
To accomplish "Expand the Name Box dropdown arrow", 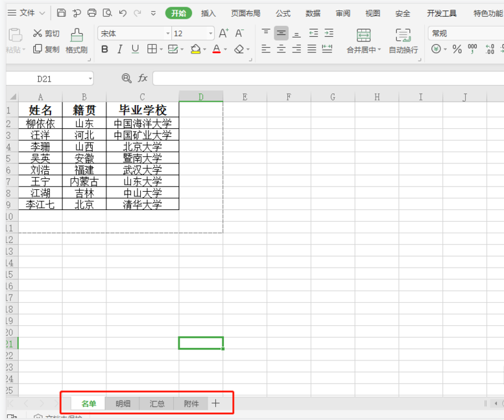I will [90, 78].
